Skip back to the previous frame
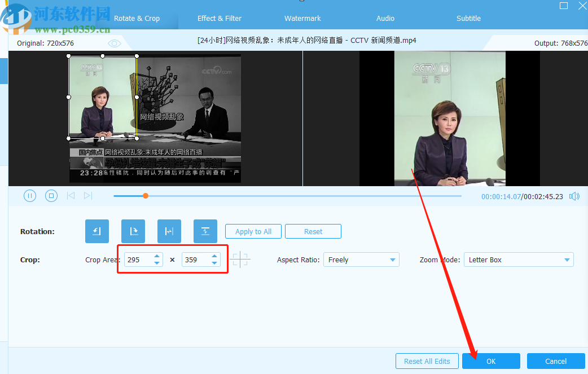The width and height of the screenshot is (588, 374). 71,195
